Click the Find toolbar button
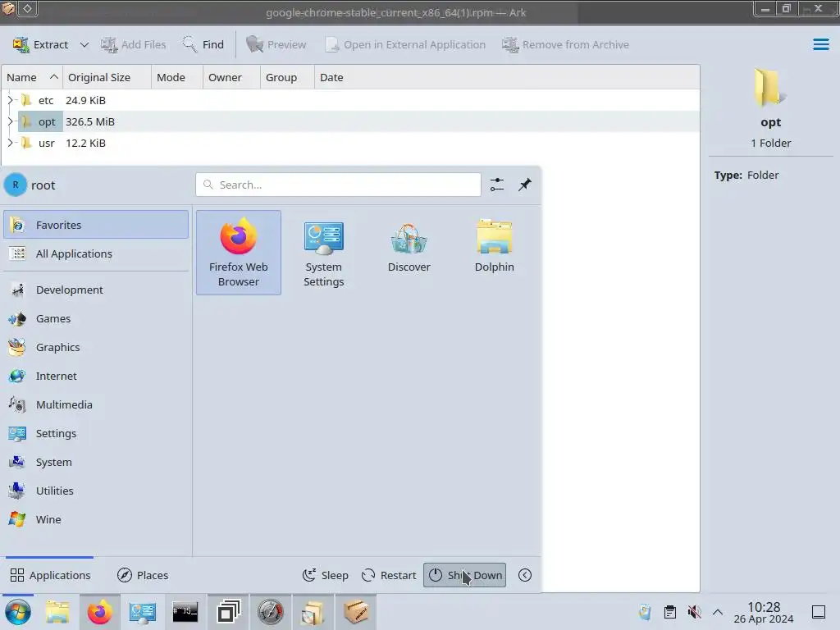This screenshot has width=840, height=630. [x=203, y=44]
